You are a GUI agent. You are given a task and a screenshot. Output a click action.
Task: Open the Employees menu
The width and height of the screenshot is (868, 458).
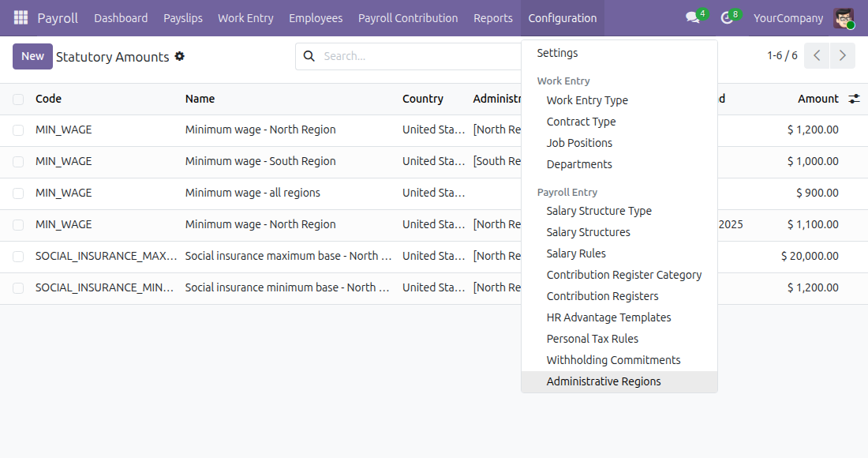(316, 17)
